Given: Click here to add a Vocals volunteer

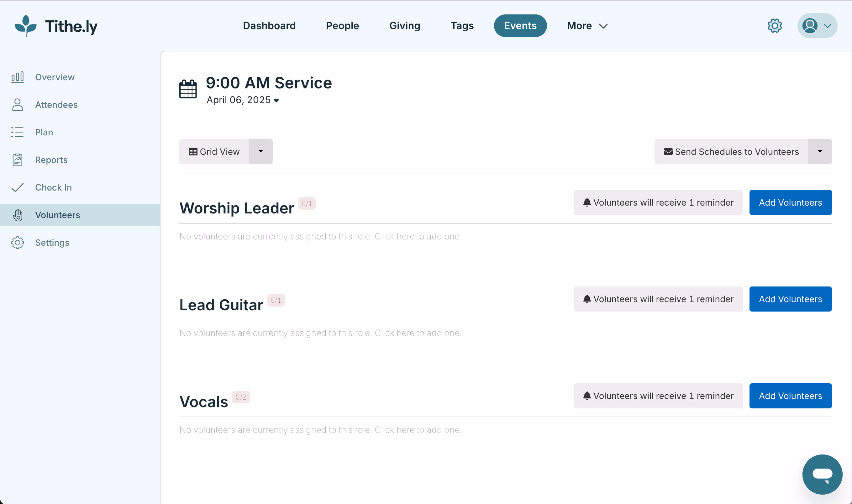Looking at the screenshot, I should point(418,430).
